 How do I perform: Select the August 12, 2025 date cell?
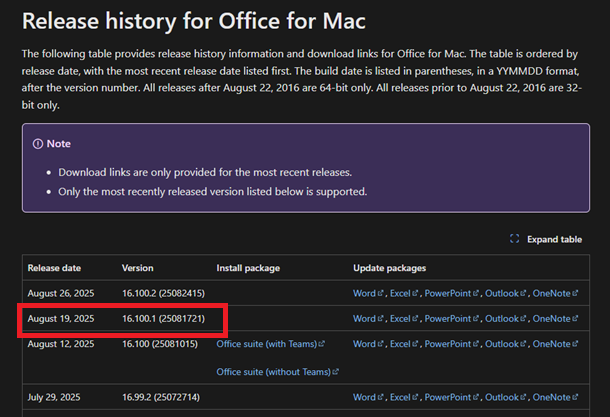61,344
